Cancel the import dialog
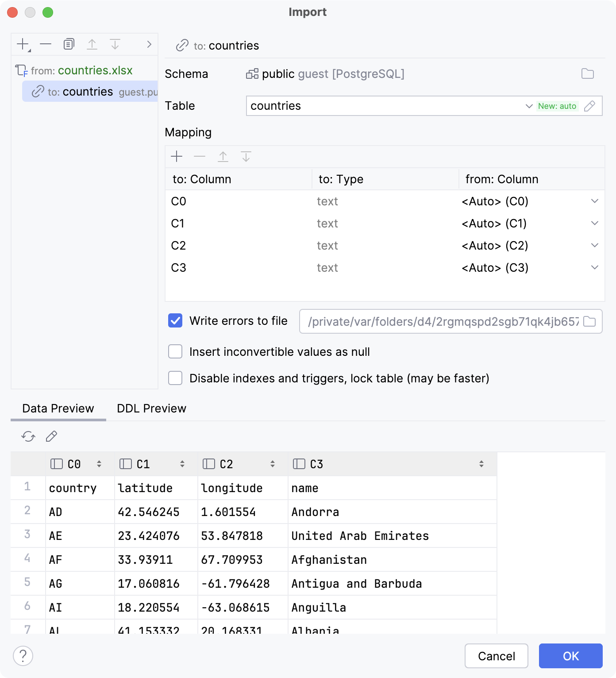 click(496, 656)
